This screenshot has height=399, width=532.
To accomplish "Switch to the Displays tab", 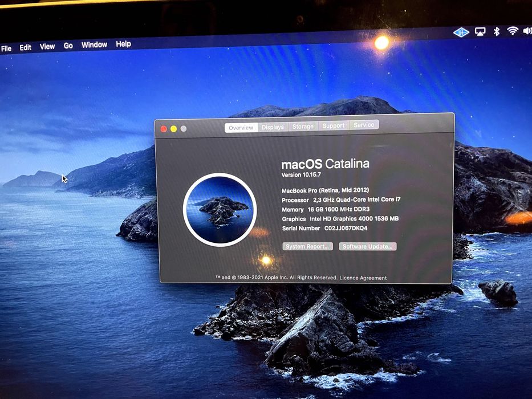I will coord(273,127).
